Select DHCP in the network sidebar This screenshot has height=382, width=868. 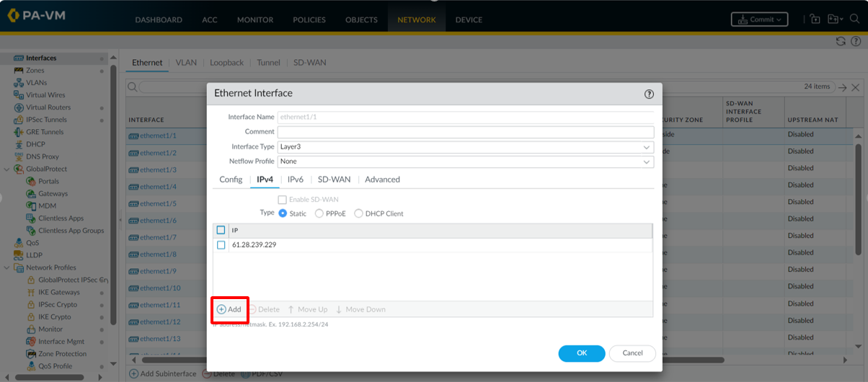click(x=35, y=144)
